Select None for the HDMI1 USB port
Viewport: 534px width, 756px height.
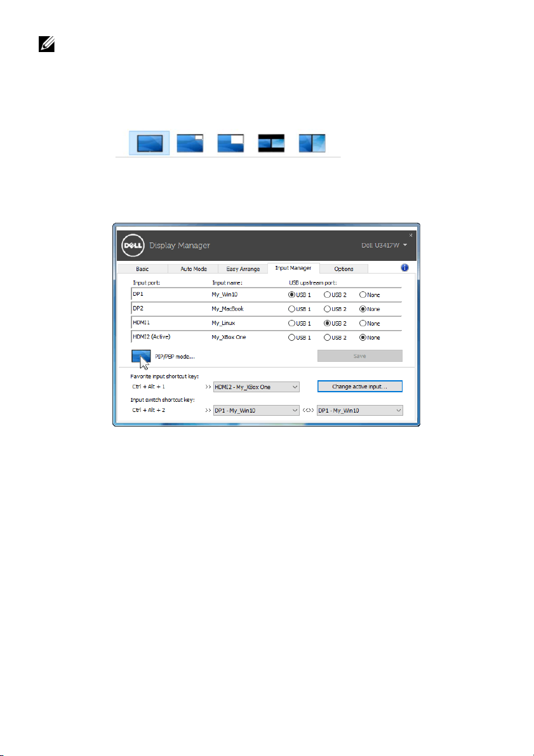[363, 323]
